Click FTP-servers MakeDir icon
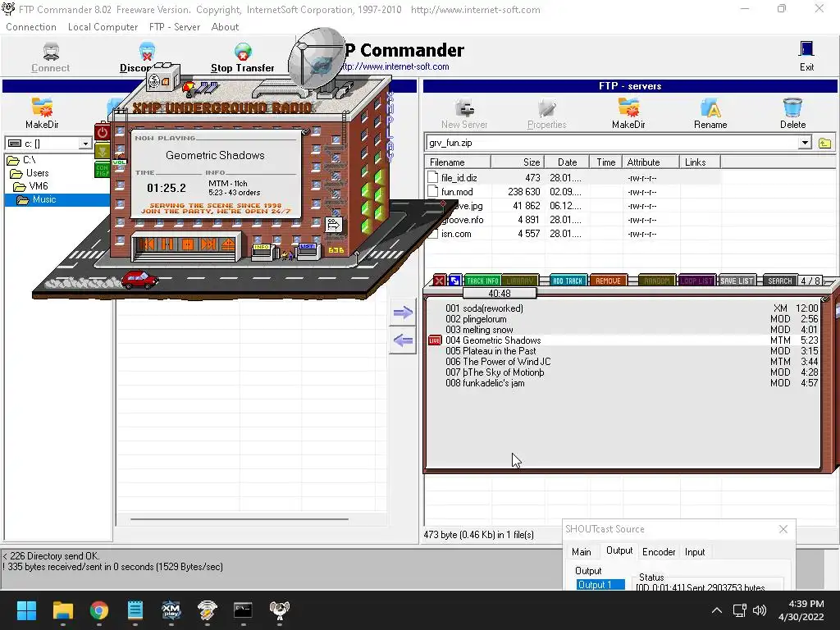This screenshot has width=840, height=630. [628, 107]
